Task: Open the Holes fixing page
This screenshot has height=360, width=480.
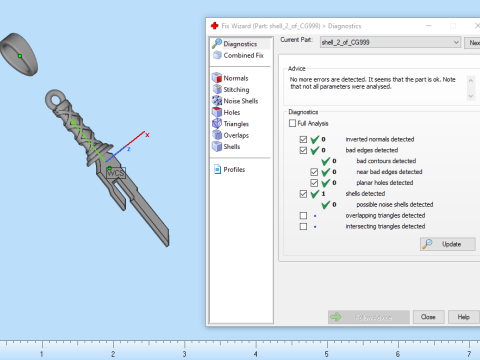Action: (x=232, y=112)
